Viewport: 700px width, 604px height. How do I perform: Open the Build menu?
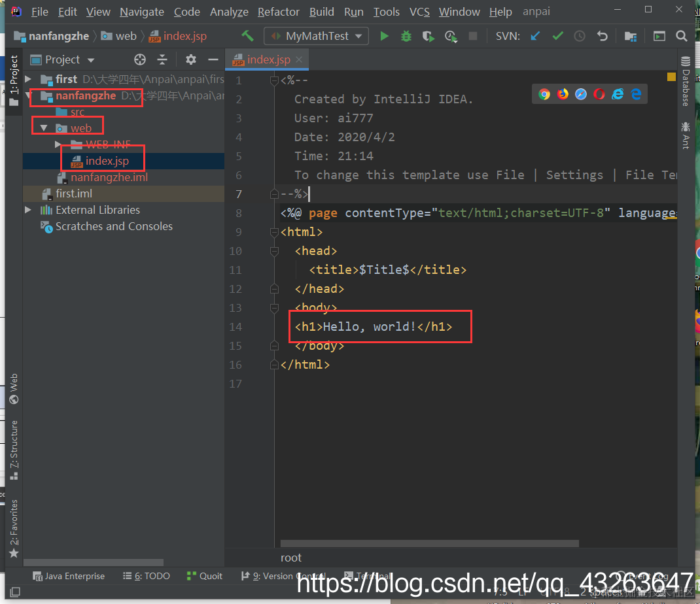click(x=321, y=12)
